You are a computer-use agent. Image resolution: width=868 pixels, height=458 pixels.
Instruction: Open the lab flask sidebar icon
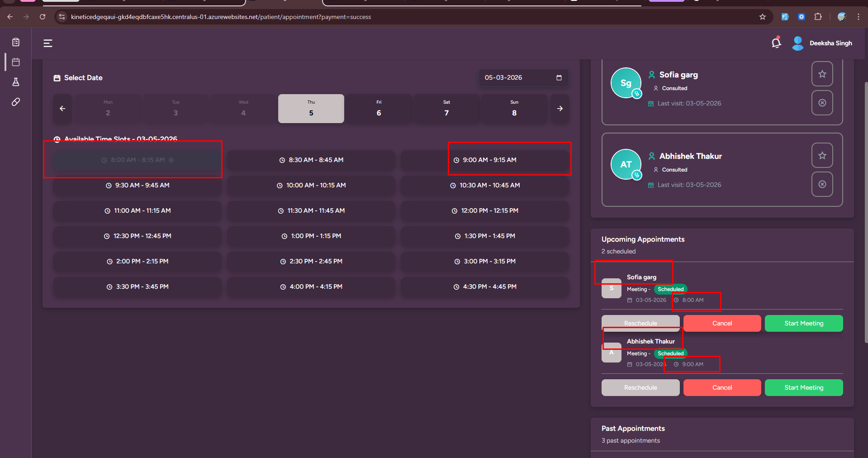tap(16, 82)
